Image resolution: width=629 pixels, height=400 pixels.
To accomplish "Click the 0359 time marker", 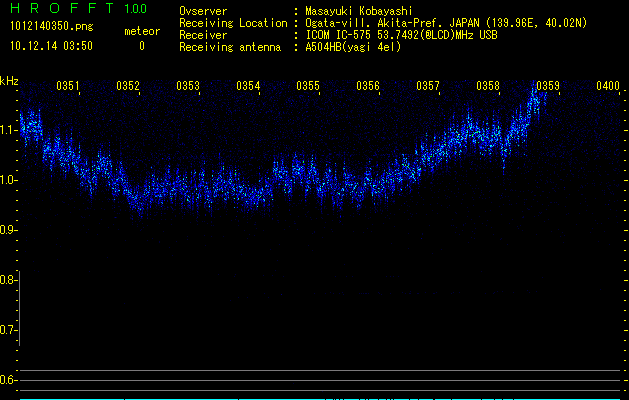I will (548, 87).
